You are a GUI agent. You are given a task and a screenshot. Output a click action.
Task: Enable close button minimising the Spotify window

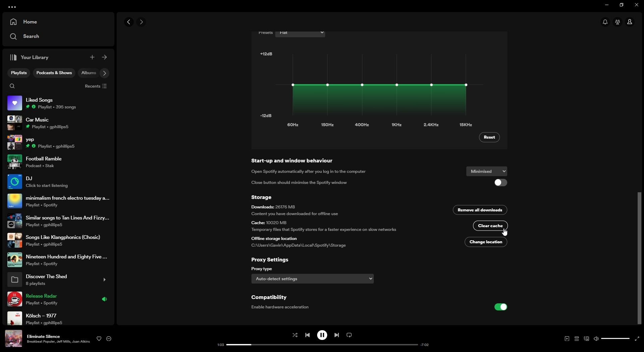click(x=500, y=182)
